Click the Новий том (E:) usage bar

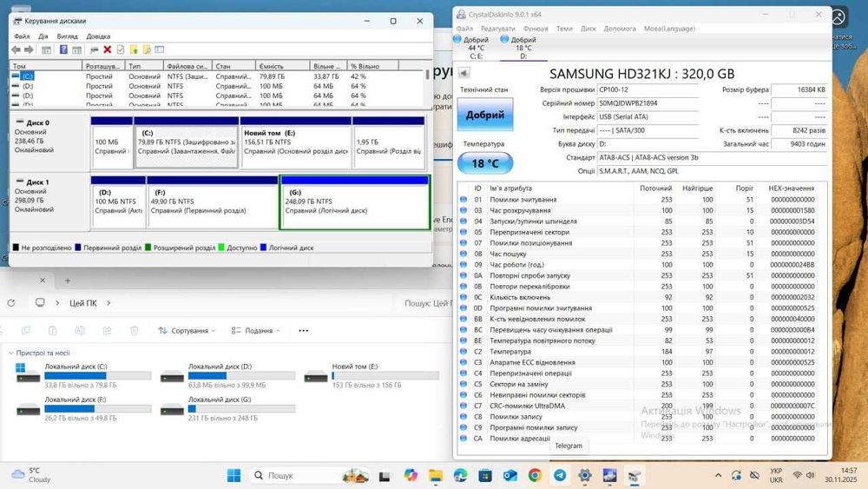point(385,375)
